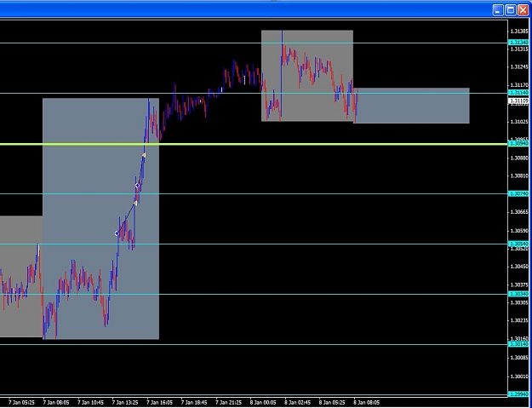
Task: Click the 1.30305 price scale value
Action: pyautogui.click(x=519, y=302)
